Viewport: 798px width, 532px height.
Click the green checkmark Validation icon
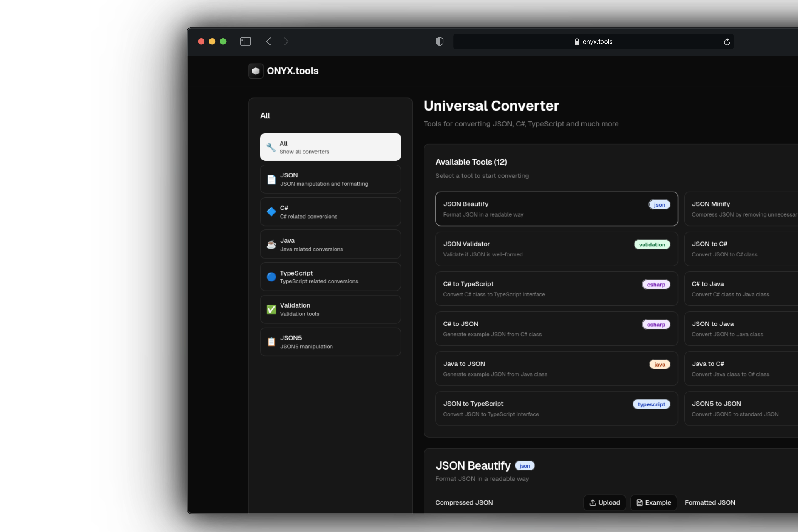271,310
